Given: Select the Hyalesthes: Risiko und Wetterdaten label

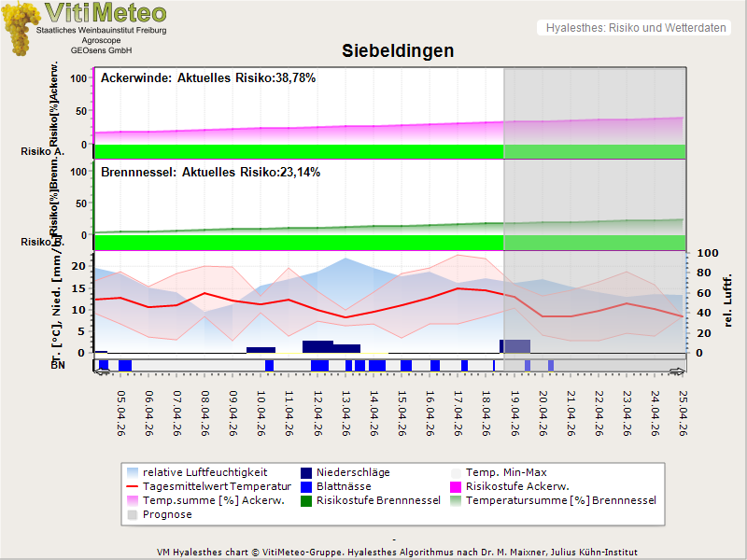Looking at the screenshot, I should 635,28.
